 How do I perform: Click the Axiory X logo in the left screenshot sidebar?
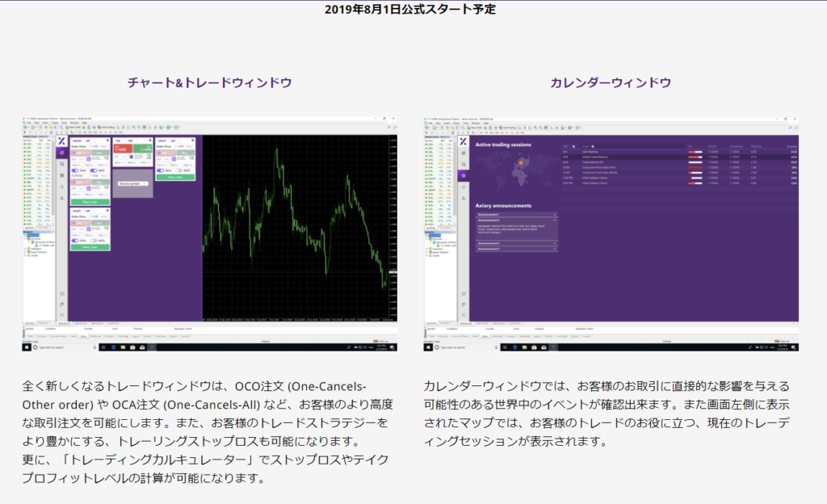pos(61,141)
